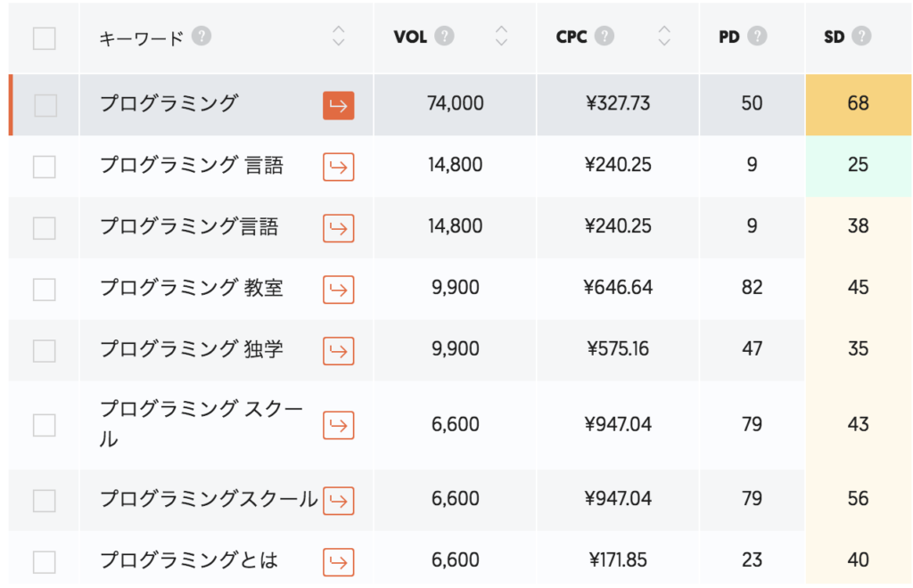Sort by CPC column arrows
Screen dimensions: 913x588
click(x=663, y=37)
